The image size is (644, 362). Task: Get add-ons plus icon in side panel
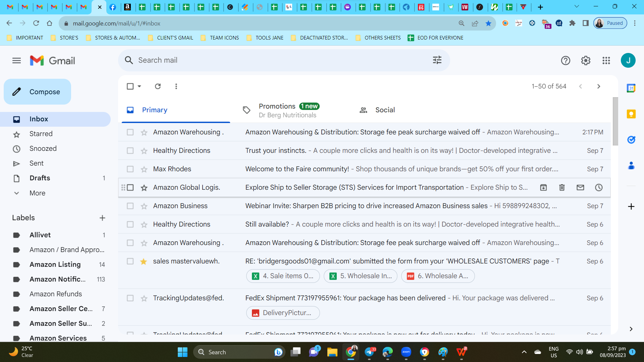[x=631, y=206]
